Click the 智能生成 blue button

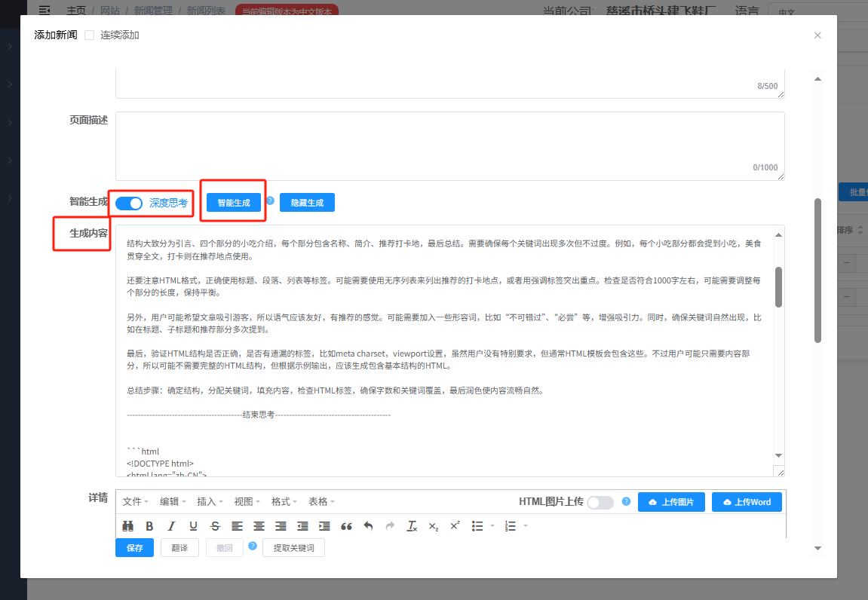pos(234,203)
